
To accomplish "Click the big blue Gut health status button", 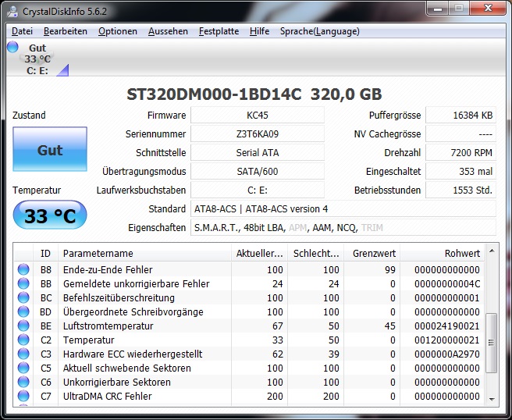I will [50, 149].
